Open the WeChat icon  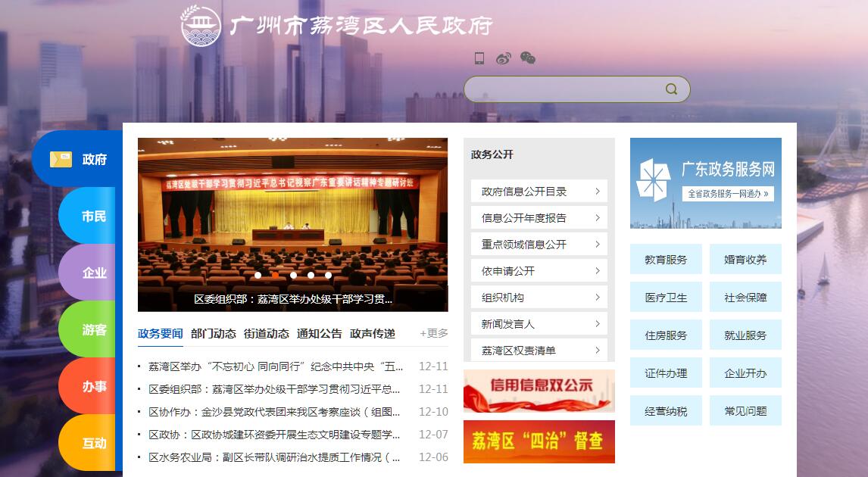pos(528,58)
